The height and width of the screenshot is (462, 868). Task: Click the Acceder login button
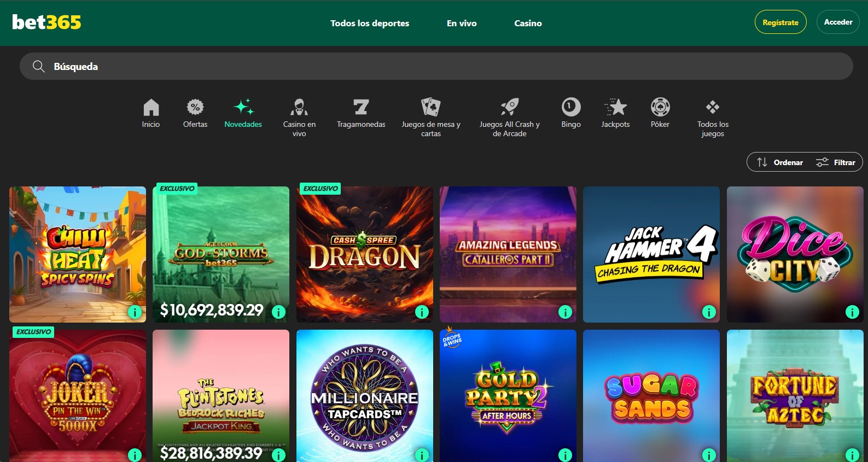(838, 22)
